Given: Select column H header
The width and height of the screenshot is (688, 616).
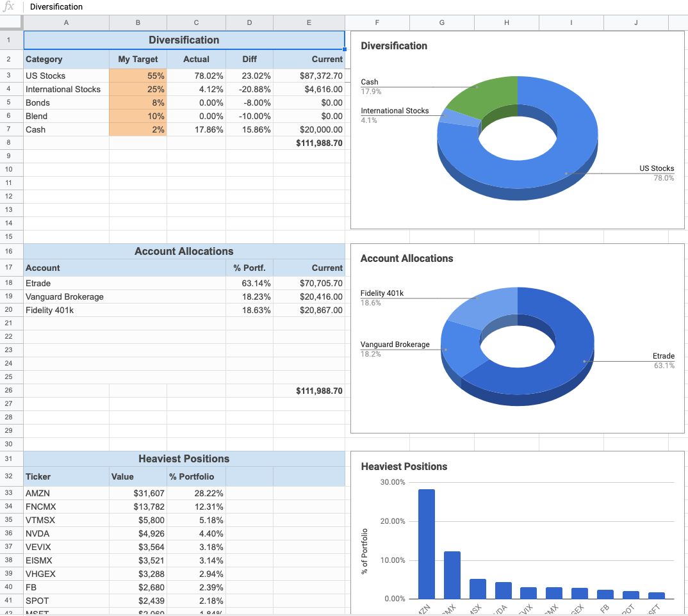Looking at the screenshot, I should click(x=506, y=22).
